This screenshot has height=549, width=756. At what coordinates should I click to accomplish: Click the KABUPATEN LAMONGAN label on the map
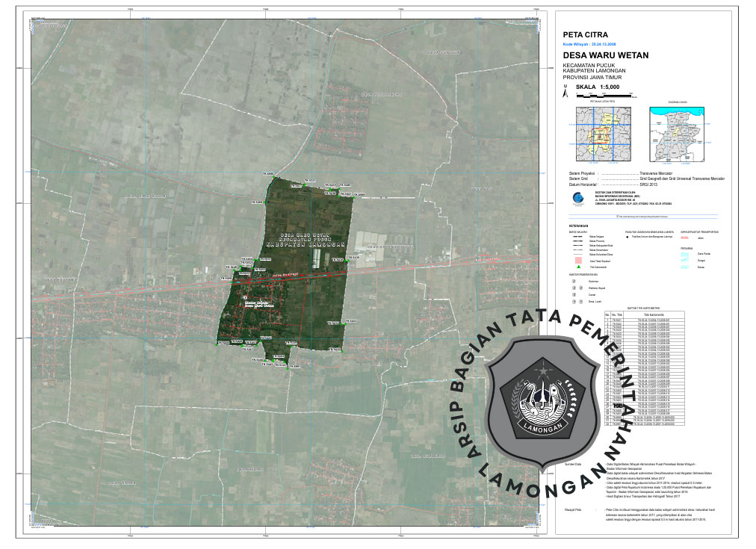pos(306,245)
